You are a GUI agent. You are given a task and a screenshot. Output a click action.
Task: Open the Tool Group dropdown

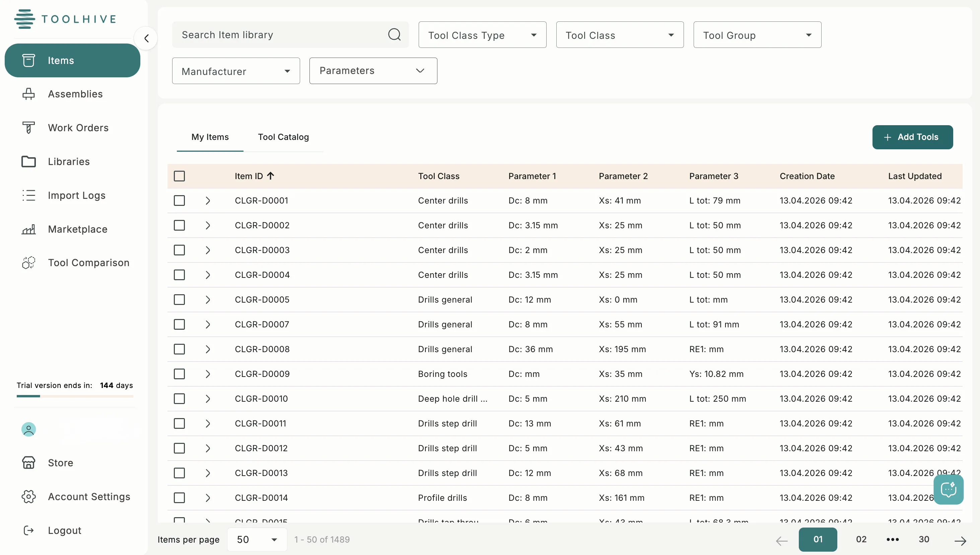(757, 35)
